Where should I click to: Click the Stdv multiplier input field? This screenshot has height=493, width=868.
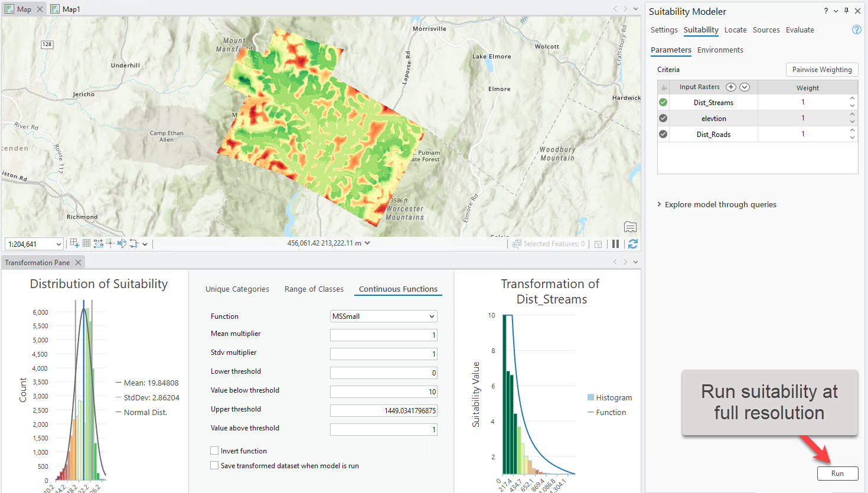click(x=384, y=354)
